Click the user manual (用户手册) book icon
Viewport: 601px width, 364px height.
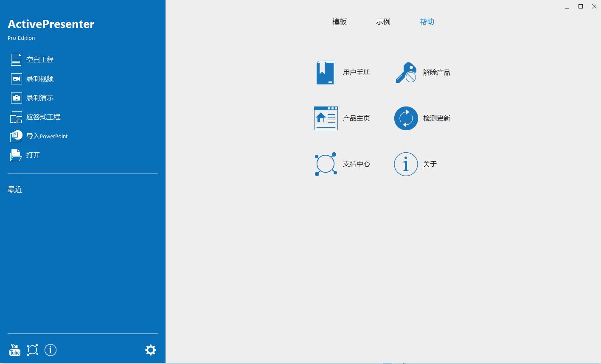coord(326,73)
